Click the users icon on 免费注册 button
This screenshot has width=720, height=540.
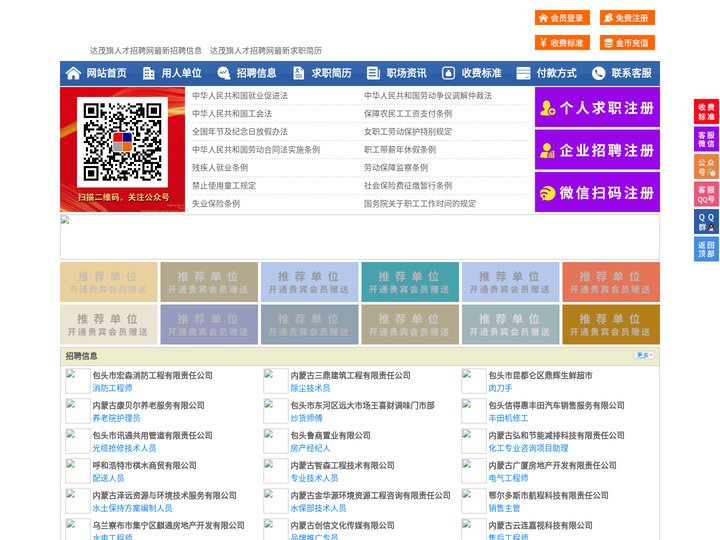pyautogui.click(x=608, y=18)
